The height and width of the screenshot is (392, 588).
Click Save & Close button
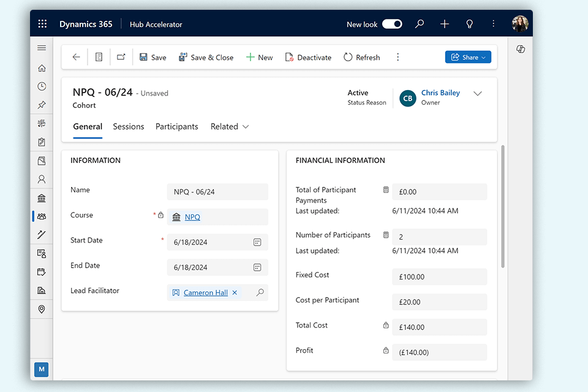(x=206, y=57)
